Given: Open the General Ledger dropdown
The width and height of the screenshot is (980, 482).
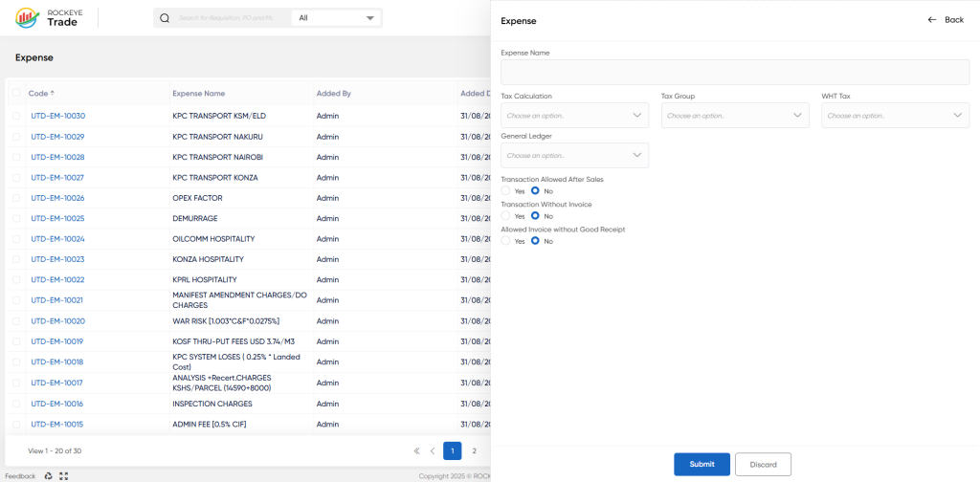Looking at the screenshot, I should [574, 156].
